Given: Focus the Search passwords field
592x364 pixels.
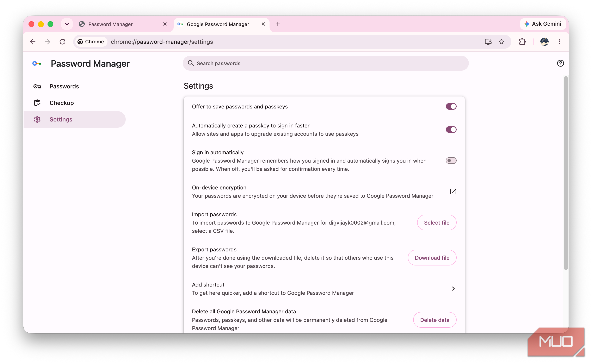Looking at the screenshot, I should 326,63.
